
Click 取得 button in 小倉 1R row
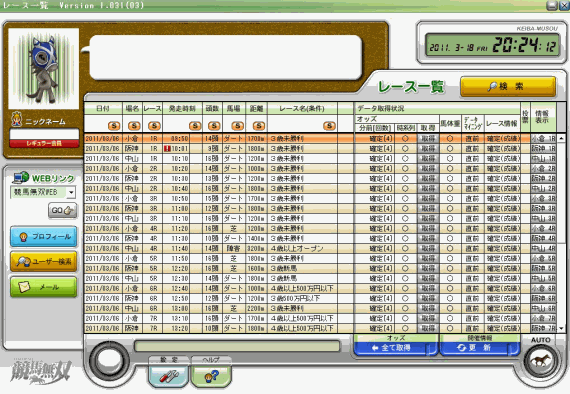(x=428, y=138)
